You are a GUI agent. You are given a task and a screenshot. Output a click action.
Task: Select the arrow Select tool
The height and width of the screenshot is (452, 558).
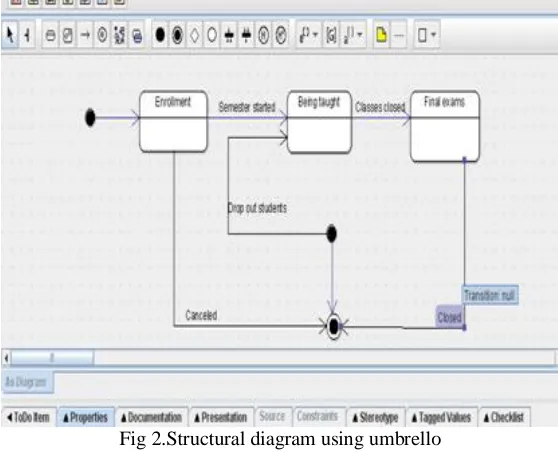coord(11,35)
